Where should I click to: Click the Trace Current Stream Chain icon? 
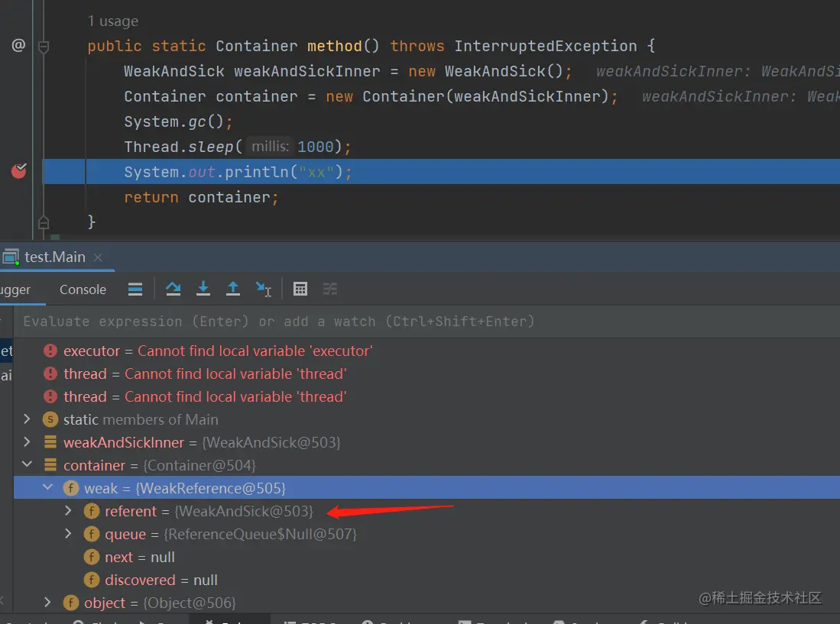click(x=330, y=289)
